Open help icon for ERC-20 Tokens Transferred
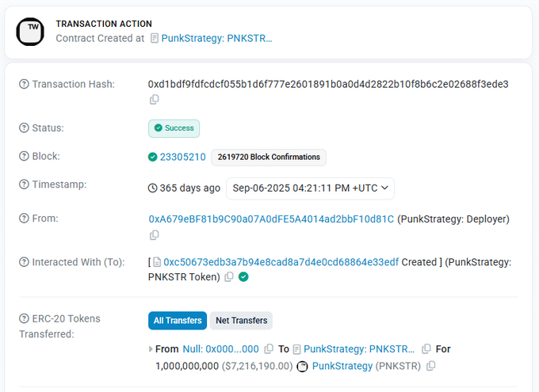Viewport: 539px width, 392px height. click(24, 318)
